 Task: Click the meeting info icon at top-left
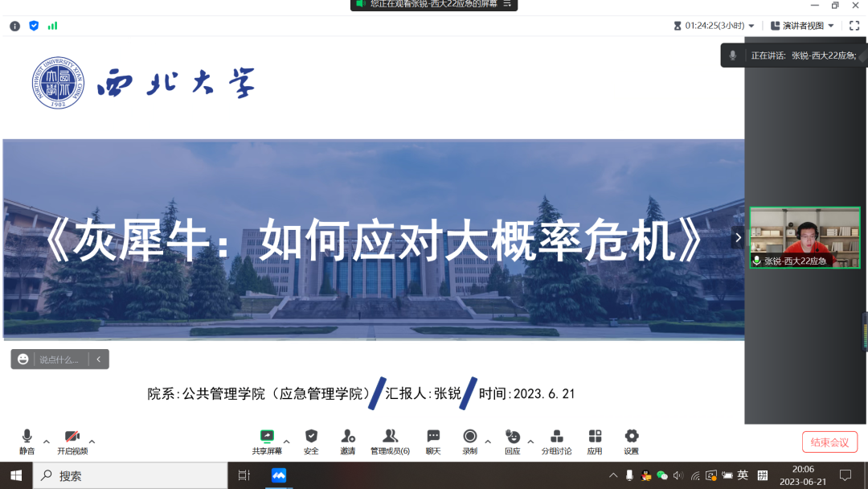[x=15, y=26]
